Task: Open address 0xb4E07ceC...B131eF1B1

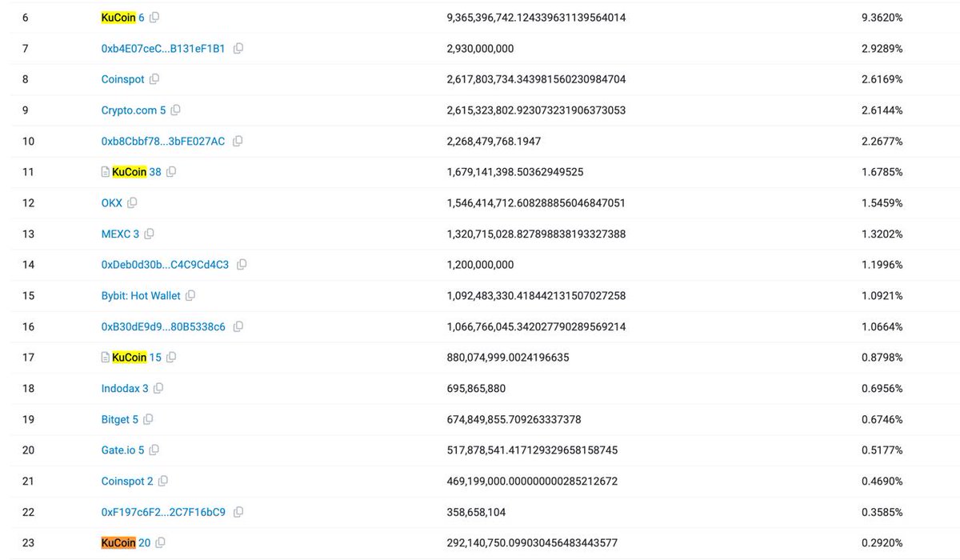Action: 163,49
